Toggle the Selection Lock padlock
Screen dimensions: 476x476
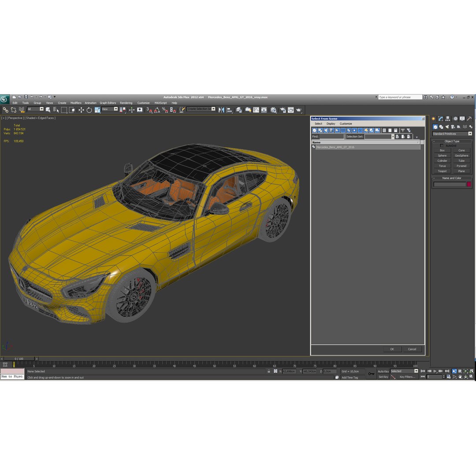point(269,371)
